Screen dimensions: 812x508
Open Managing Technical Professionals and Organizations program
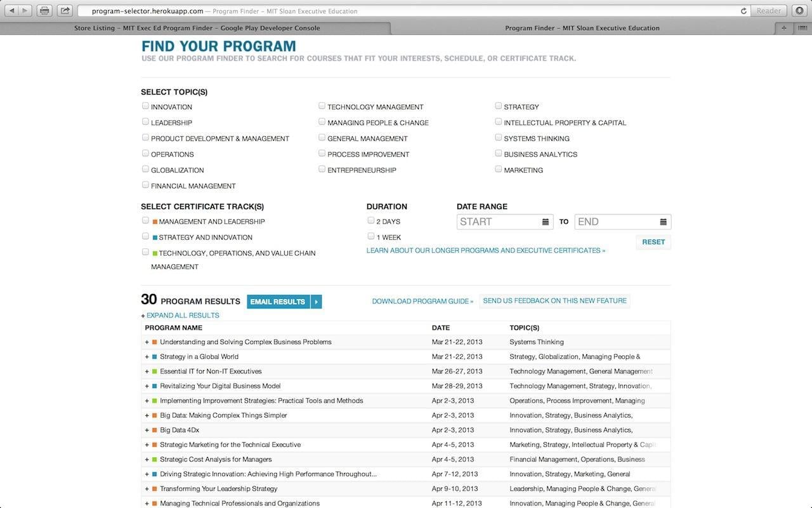point(240,504)
